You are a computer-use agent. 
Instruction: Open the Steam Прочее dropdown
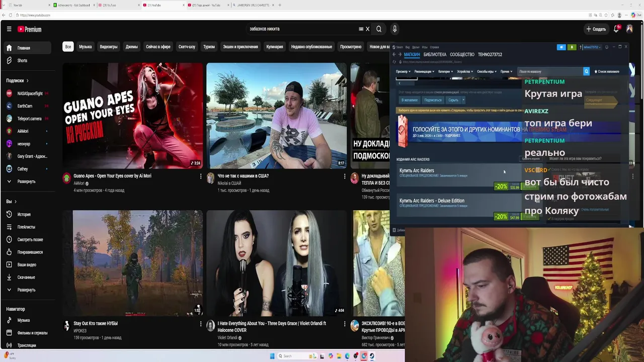coord(506,71)
